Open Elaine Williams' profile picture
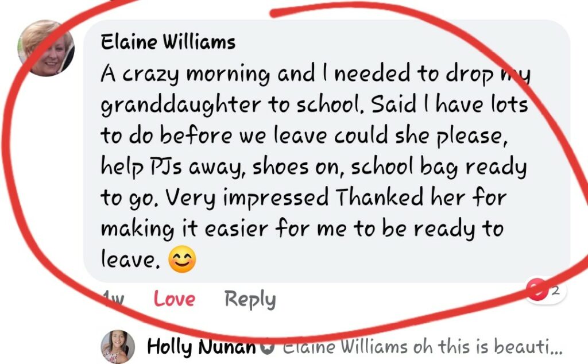 [46, 48]
